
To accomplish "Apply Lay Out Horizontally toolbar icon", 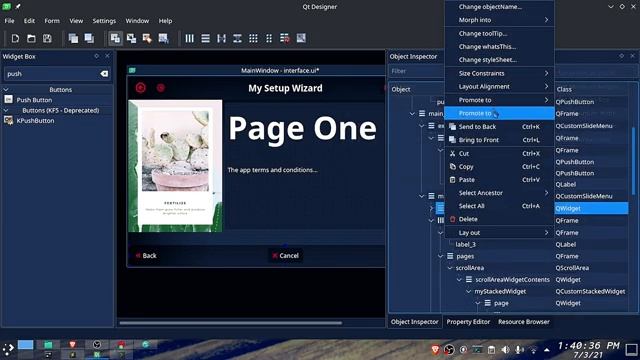I will tap(189, 38).
